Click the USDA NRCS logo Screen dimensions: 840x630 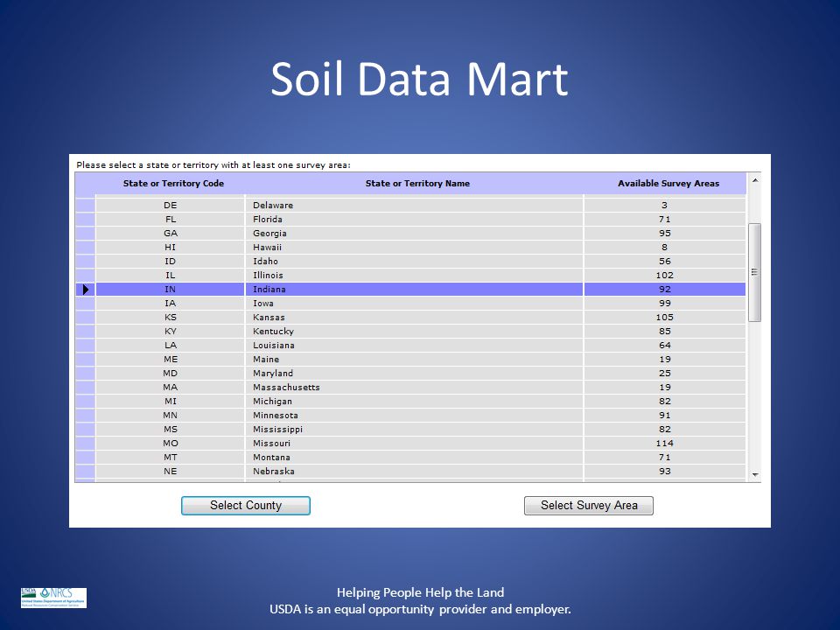[53, 598]
